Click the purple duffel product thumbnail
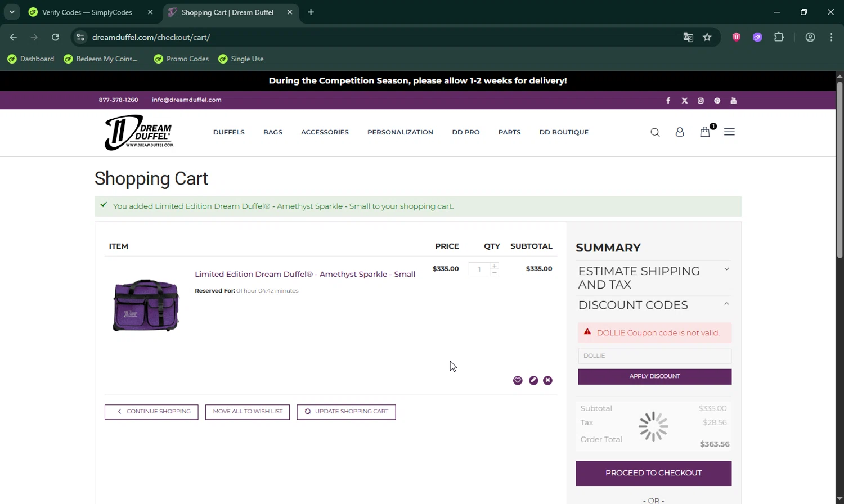The height and width of the screenshot is (504, 844). coord(146,305)
